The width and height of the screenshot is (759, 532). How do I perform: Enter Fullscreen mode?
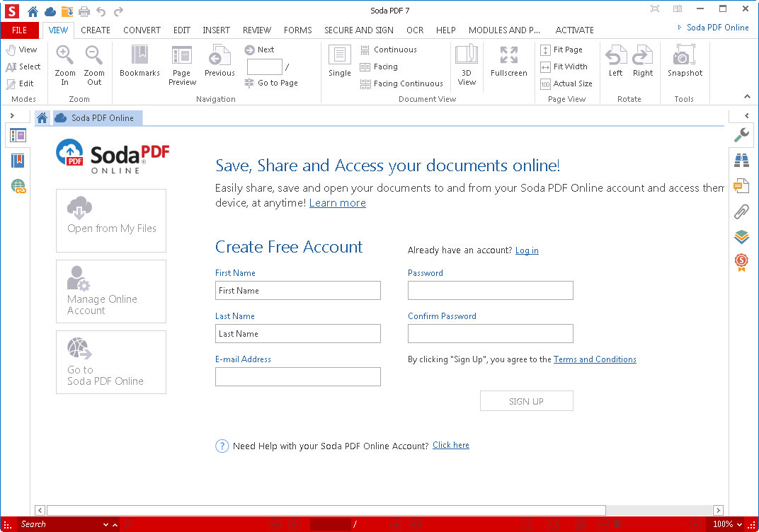pyautogui.click(x=508, y=62)
